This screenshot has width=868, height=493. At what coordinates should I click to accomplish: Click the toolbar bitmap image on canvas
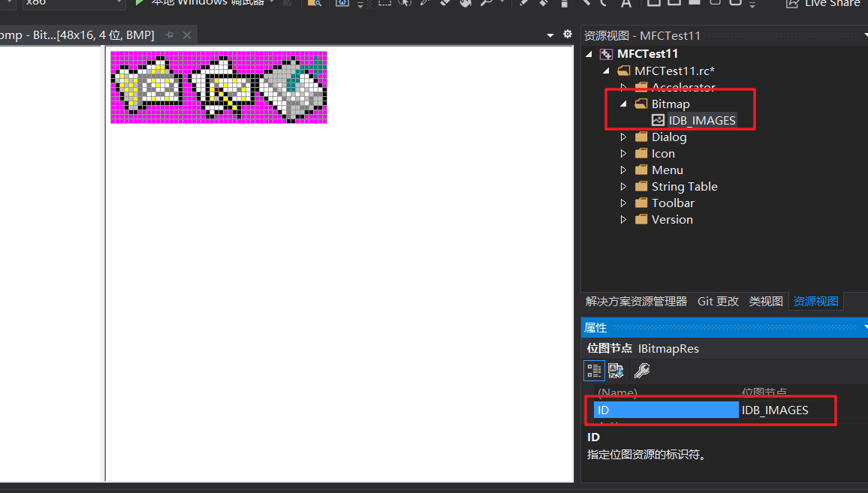point(219,88)
